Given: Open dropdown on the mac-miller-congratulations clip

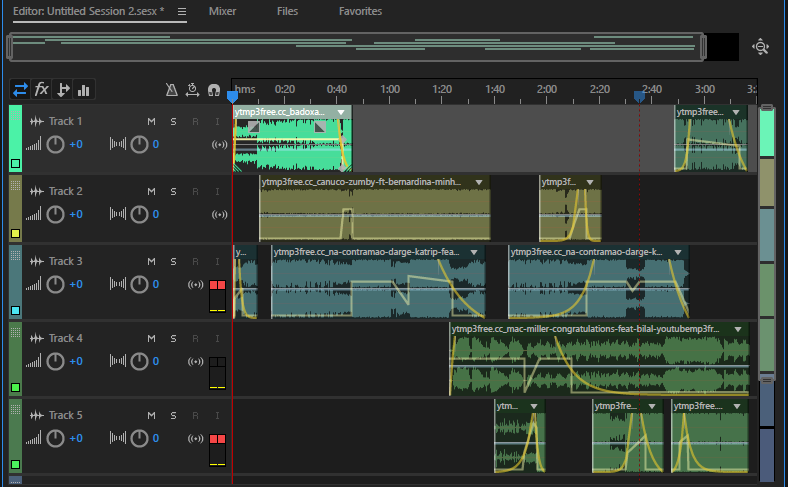Looking at the screenshot, I should (738, 328).
